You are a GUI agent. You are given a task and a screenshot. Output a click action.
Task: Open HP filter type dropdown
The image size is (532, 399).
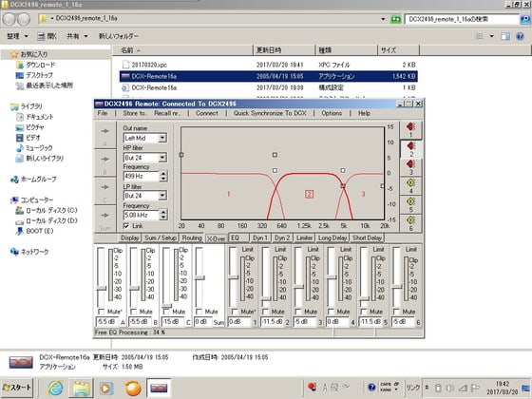pyautogui.click(x=162, y=158)
